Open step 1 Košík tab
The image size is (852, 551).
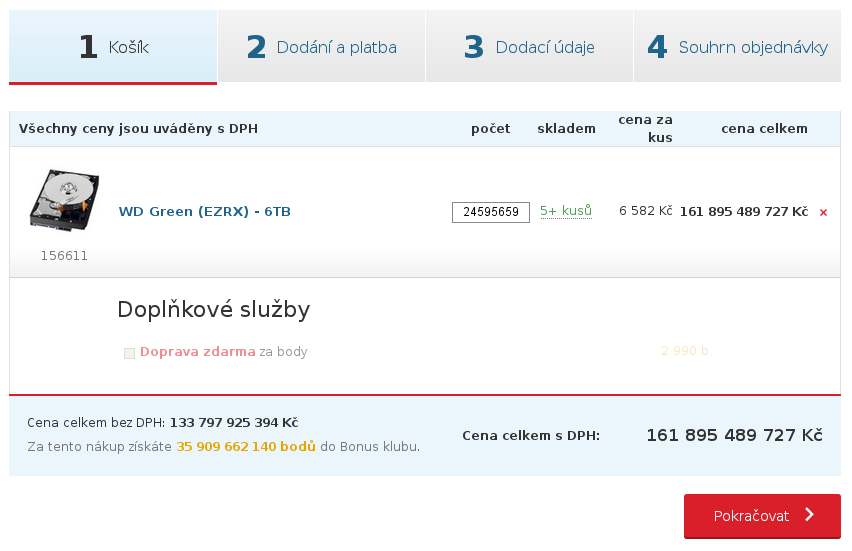pos(113,47)
